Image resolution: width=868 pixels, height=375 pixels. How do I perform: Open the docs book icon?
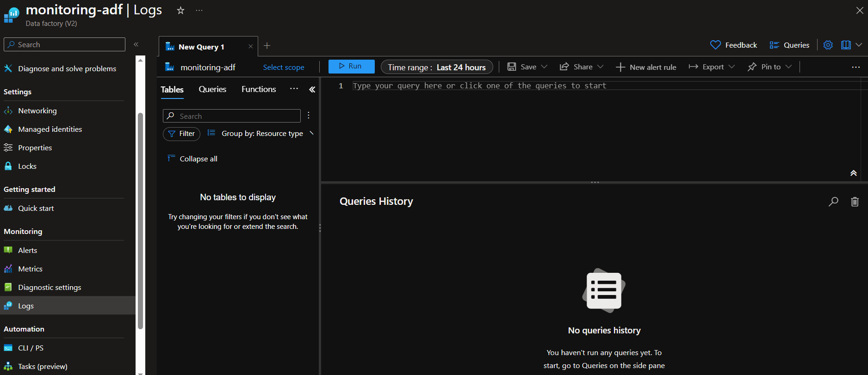[846, 45]
